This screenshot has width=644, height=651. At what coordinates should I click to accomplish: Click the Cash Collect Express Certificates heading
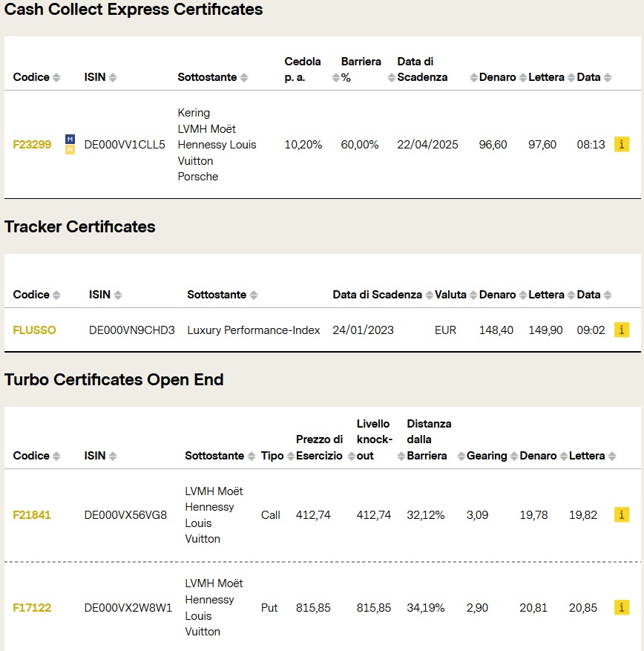[x=134, y=9]
